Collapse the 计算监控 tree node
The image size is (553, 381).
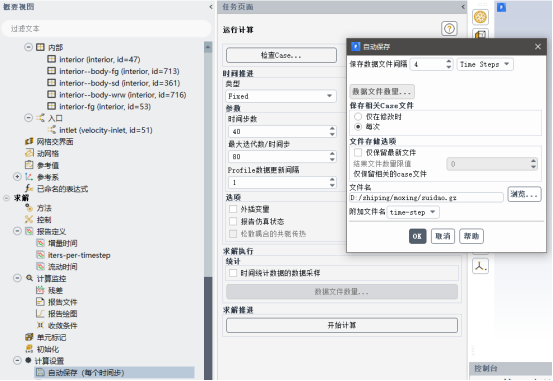tap(17, 278)
